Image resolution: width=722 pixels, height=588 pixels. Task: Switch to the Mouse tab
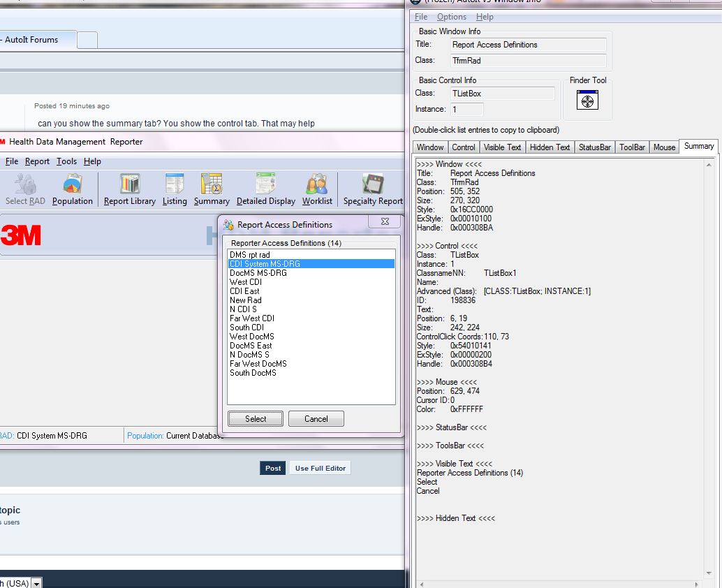(665, 147)
